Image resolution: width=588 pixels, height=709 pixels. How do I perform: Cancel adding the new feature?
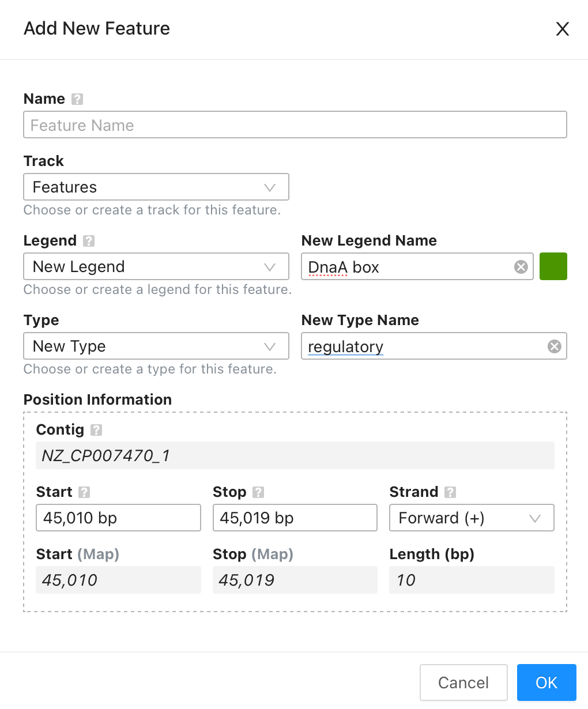(x=463, y=682)
